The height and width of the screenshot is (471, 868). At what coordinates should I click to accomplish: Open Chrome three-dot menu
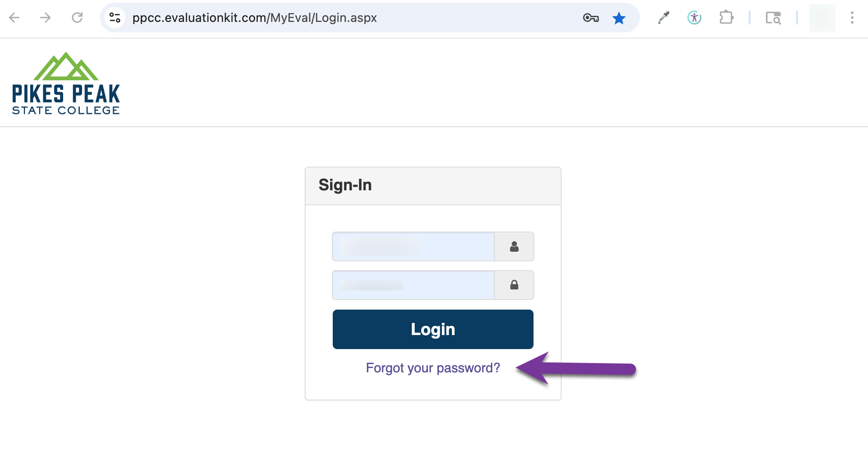point(852,18)
